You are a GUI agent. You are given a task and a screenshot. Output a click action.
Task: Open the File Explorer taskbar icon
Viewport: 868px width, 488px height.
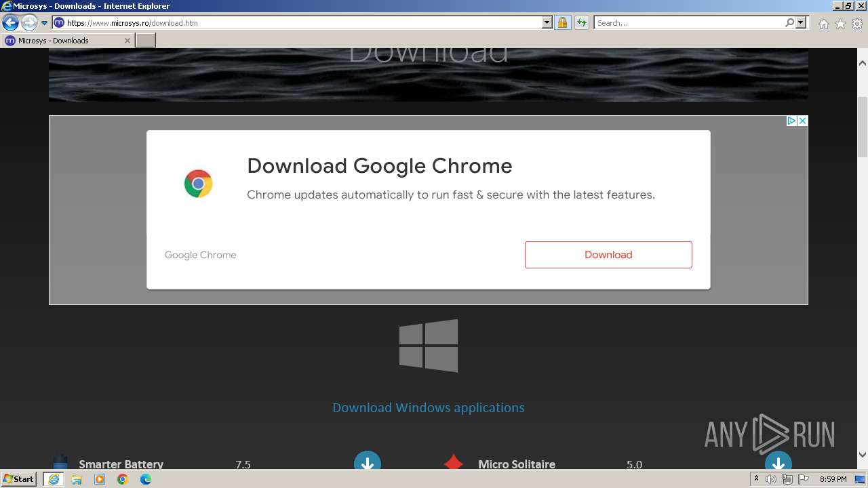click(x=77, y=479)
